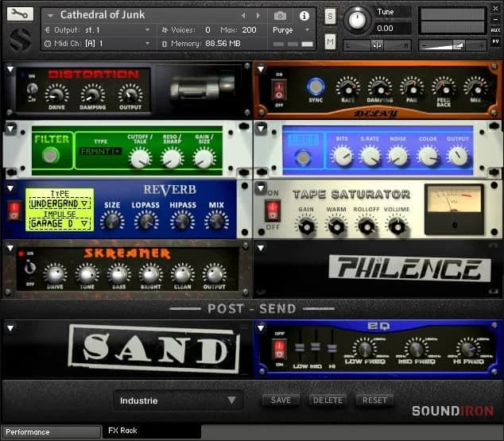Click the round Filter power button
This screenshot has height=441, width=504.
tap(51, 156)
